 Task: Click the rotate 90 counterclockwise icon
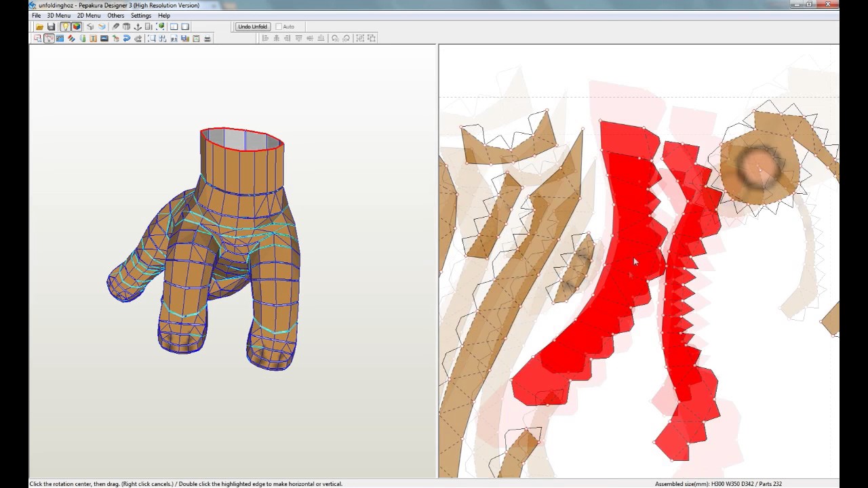pyautogui.click(x=335, y=38)
